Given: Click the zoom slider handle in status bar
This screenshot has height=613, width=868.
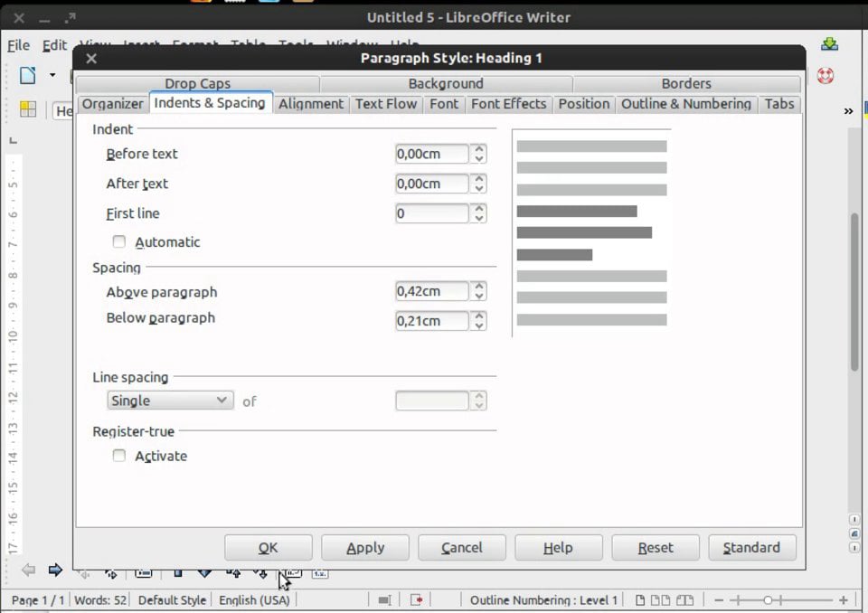Looking at the screenshot, I should 768,599.
